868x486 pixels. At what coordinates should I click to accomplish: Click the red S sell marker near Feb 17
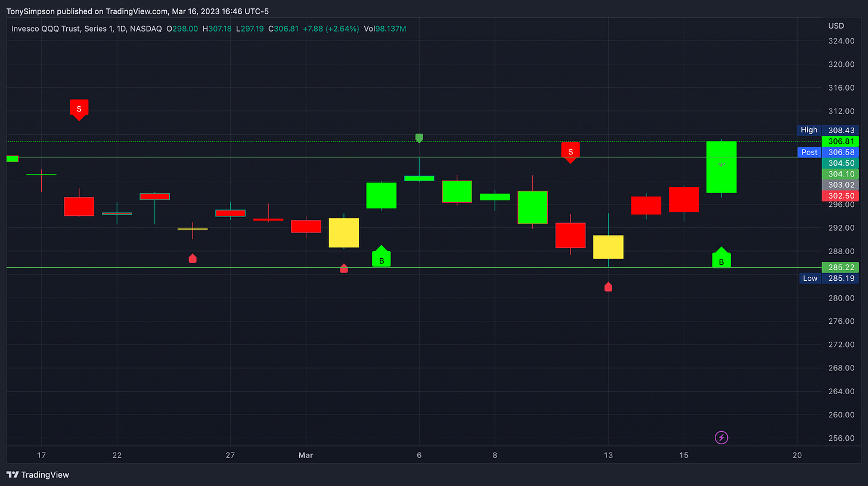pyautogui.click(x=79, y=110)
